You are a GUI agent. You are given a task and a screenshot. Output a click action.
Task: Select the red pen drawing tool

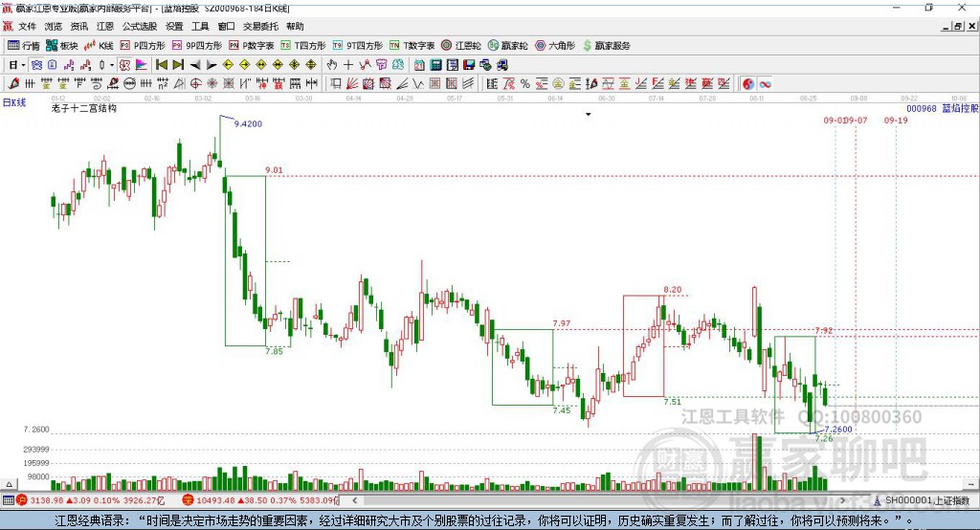pos(13,84)
